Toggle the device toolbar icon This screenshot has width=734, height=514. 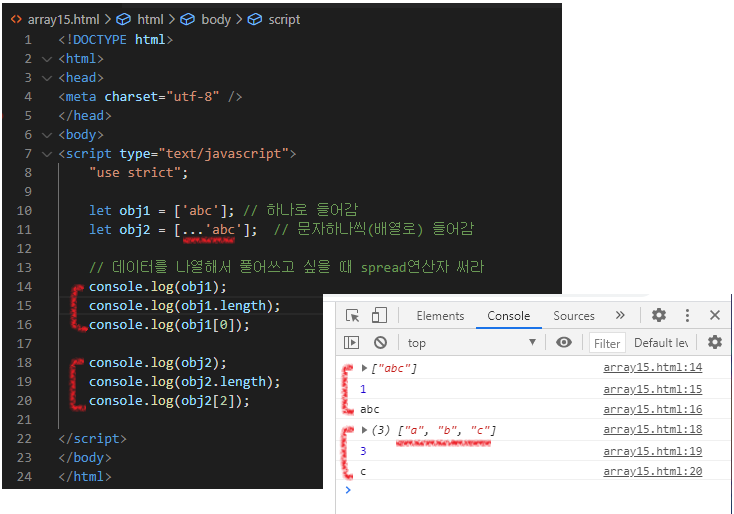click(x=379, y=315)
